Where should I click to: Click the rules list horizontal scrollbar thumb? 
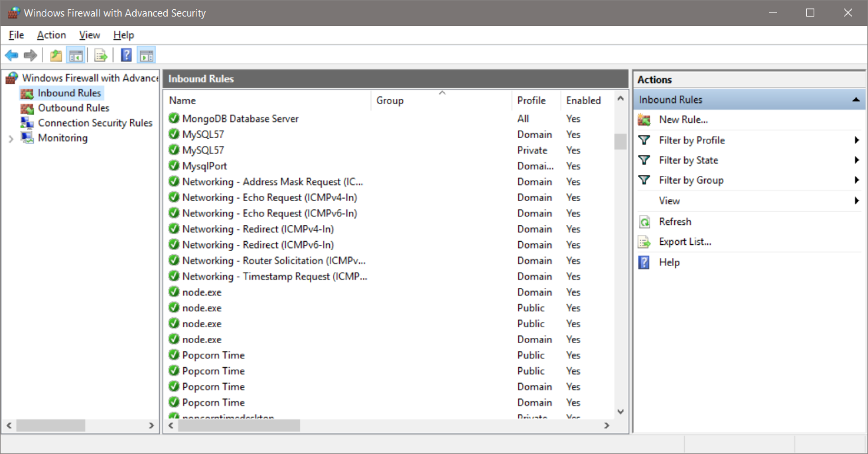click(x=239, y=426)
